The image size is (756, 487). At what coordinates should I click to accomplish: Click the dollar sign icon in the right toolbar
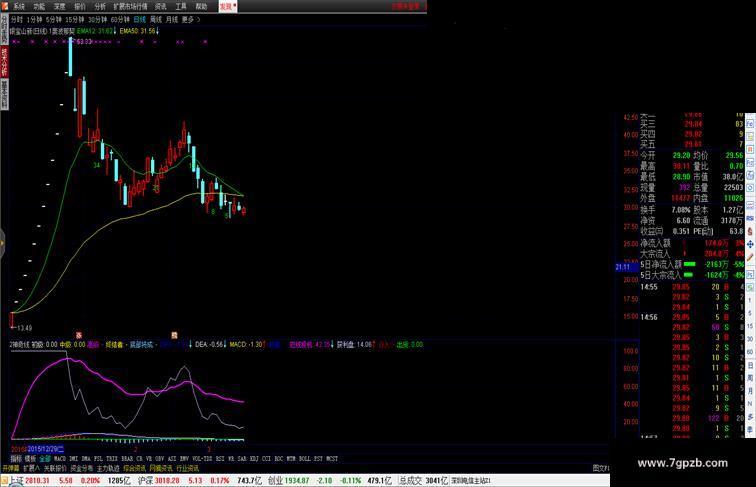coord(750,231)
